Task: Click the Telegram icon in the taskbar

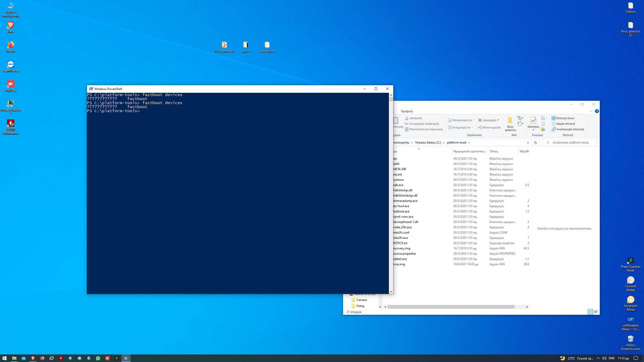Action: pos(70,358)
